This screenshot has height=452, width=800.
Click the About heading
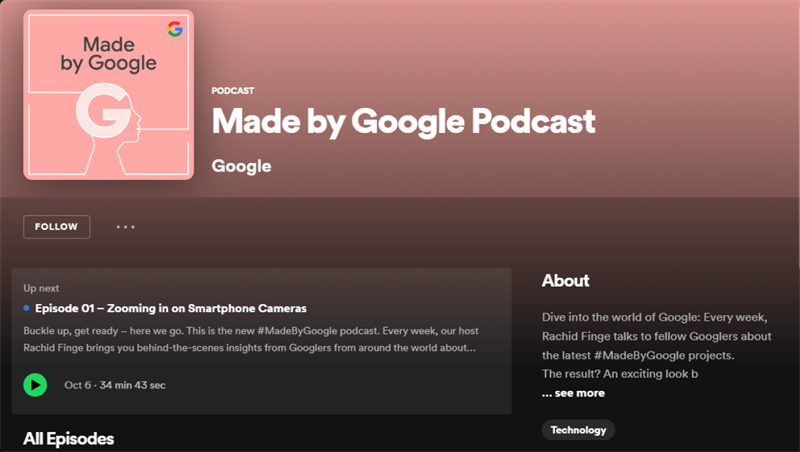(x=565, y=281)
